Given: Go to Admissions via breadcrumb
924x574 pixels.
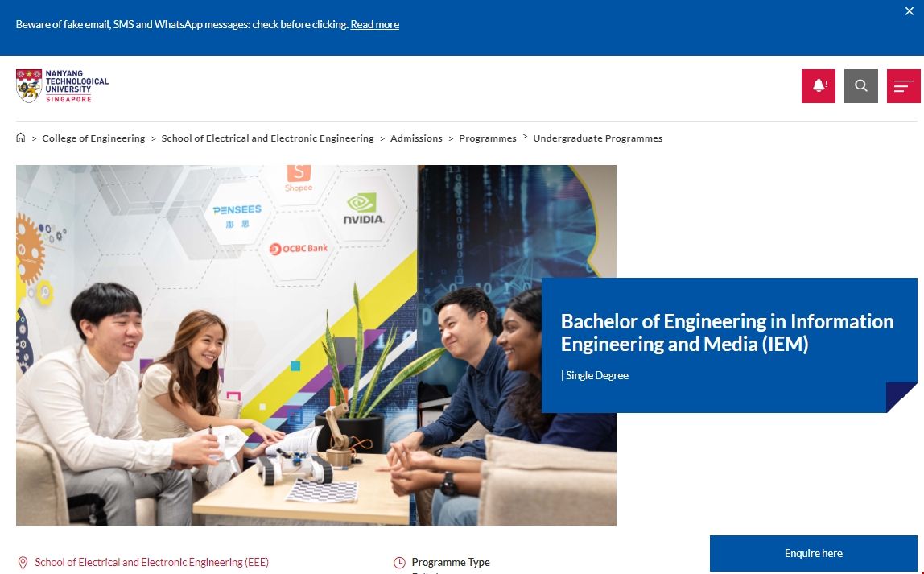Looking at the screenshot, I should [x=416, y=138].
